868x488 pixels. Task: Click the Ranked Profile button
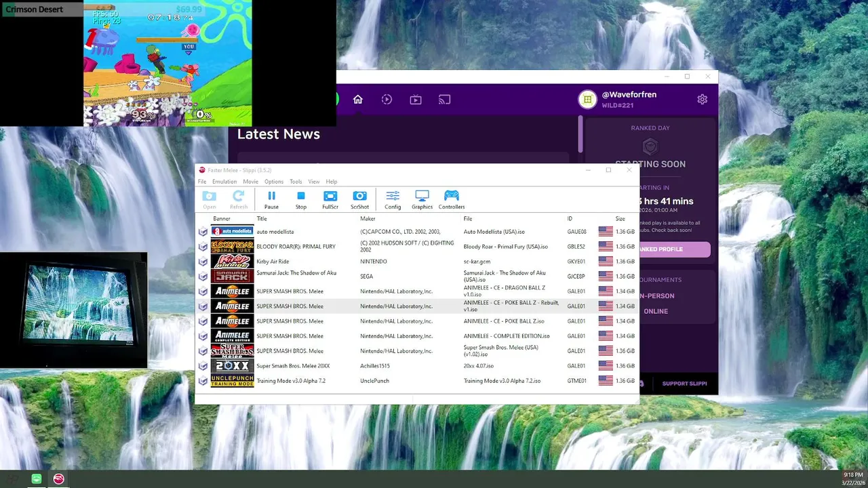pyautogui.click(x=674, y=249)
